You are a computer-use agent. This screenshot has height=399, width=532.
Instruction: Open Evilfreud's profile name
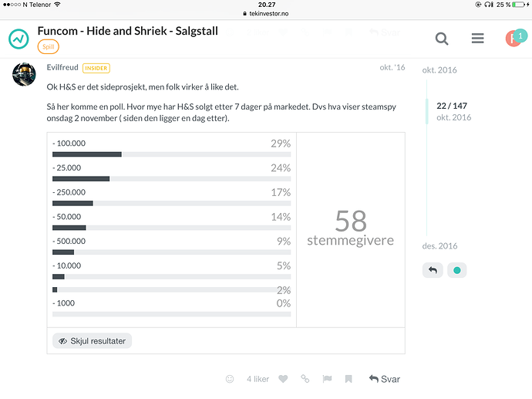[x=62, y=67]
